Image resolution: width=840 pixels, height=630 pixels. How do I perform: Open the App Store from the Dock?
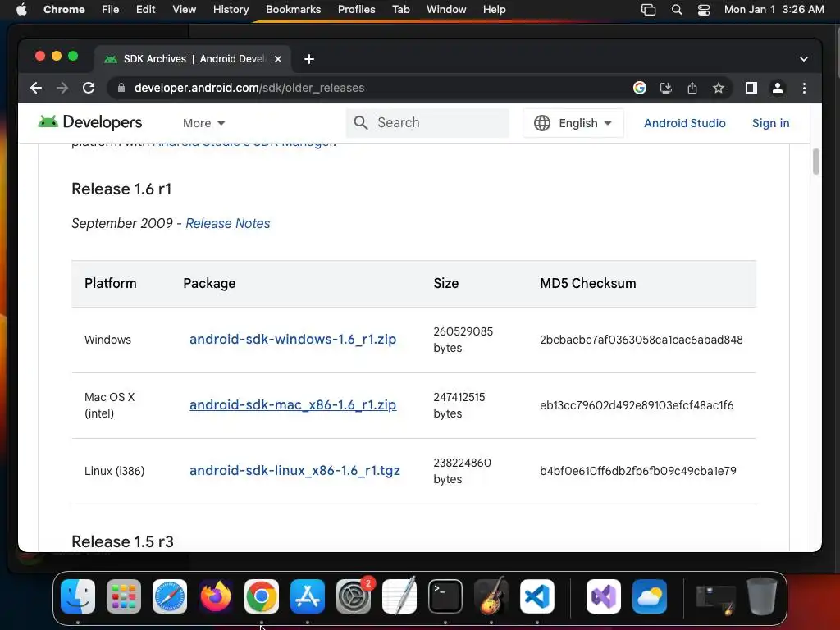point(308,596)
